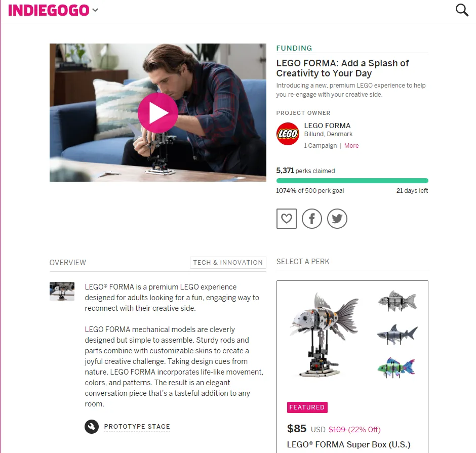Click the LEGO logo avatar
476x453 pixels.
[288, 134]
